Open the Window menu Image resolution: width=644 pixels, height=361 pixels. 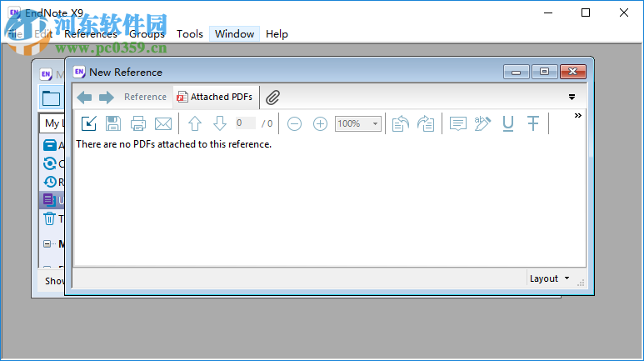click(234, 33)
